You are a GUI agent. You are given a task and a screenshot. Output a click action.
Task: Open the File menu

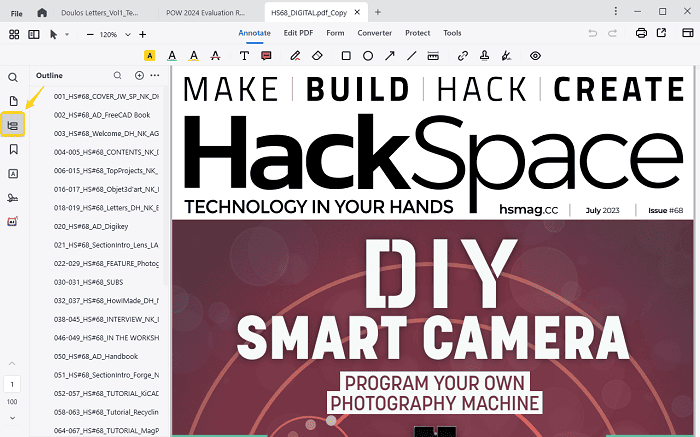(16, 12)
